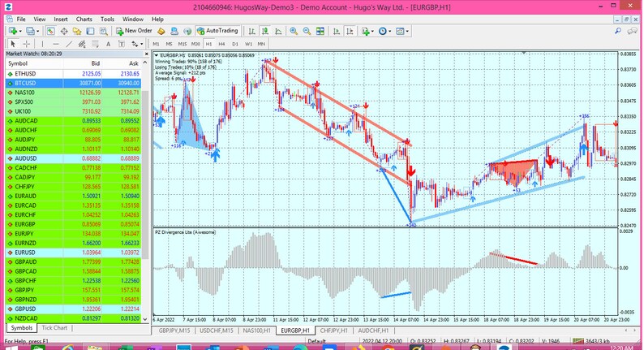
Task: Toggle the Terminal panel icon
Action: (90, 31)
